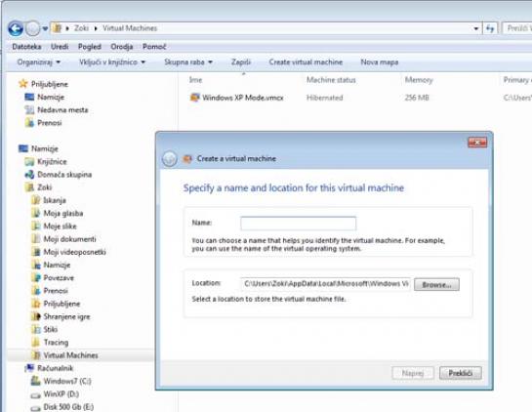The image size is (532, 412).
Task: Click the Prekliči button
Action: point(460,373)
